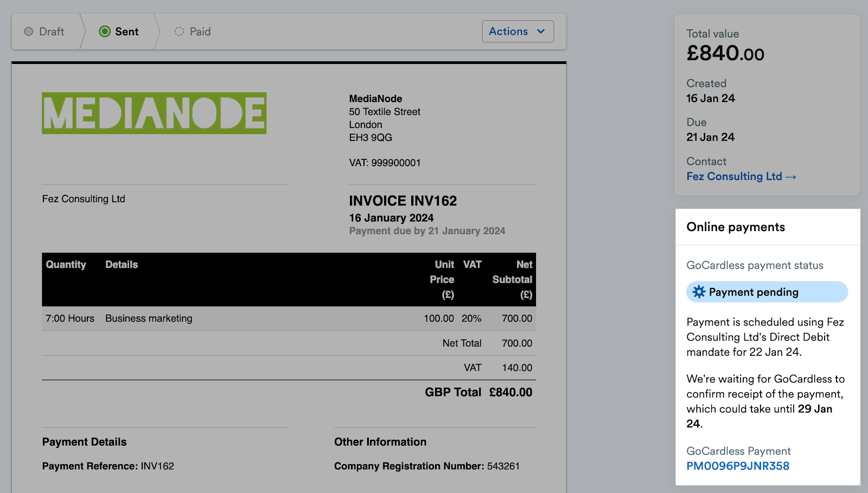Click the VAT 140.00 amount
Viewport: 868px width, 493px height.
517,368
